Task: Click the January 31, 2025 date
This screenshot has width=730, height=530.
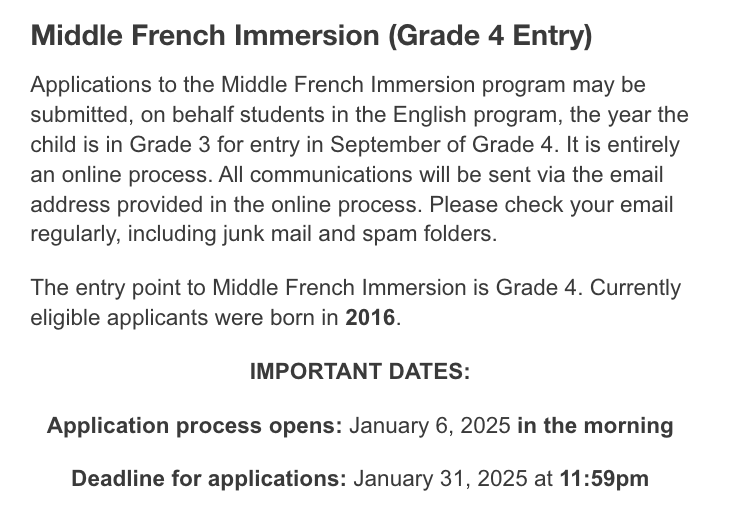Action: (x=440, y=479)
